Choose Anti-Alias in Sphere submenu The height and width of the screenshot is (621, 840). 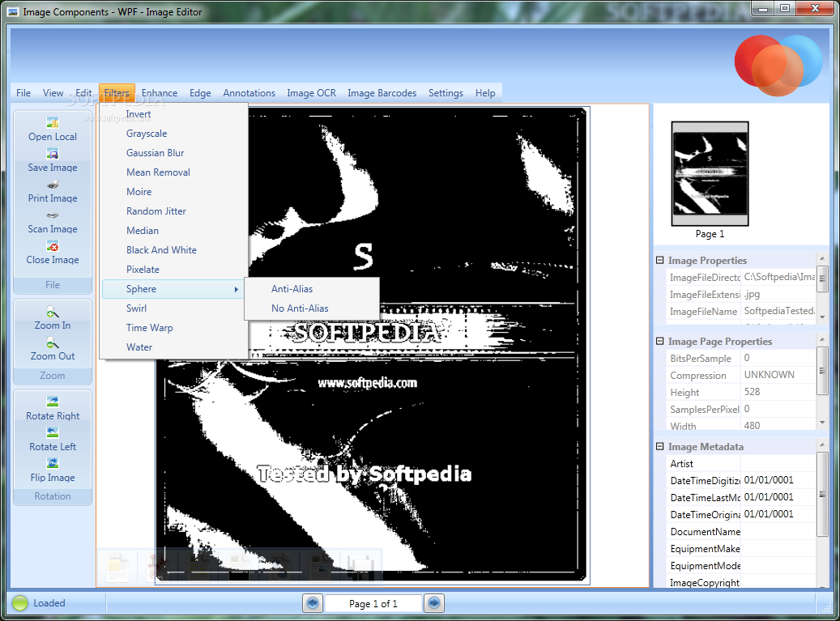coord(312,289)
